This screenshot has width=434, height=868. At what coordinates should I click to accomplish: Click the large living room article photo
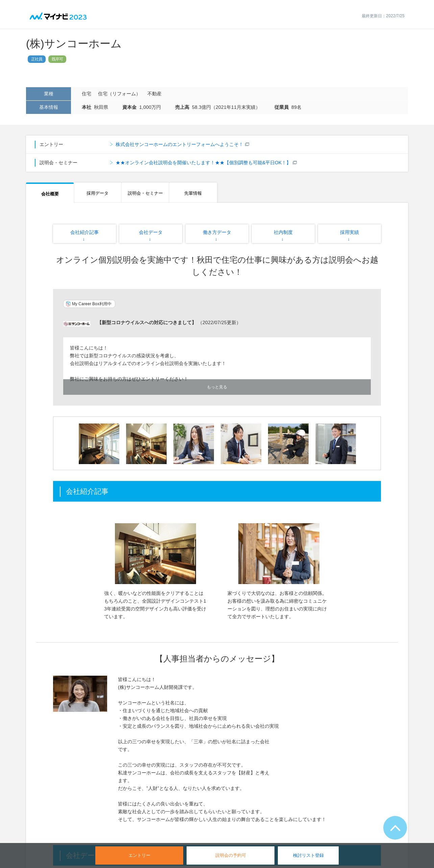[x=155, y=553]
